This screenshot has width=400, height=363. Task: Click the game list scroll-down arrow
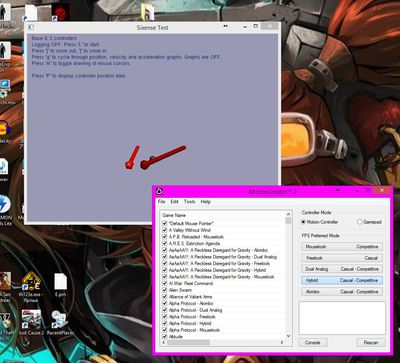288,336
